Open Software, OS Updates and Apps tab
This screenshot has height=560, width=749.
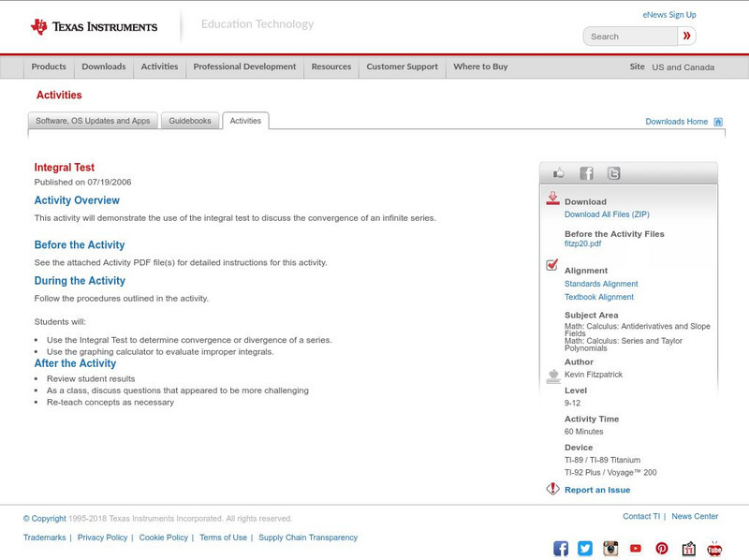pos(93,121)
